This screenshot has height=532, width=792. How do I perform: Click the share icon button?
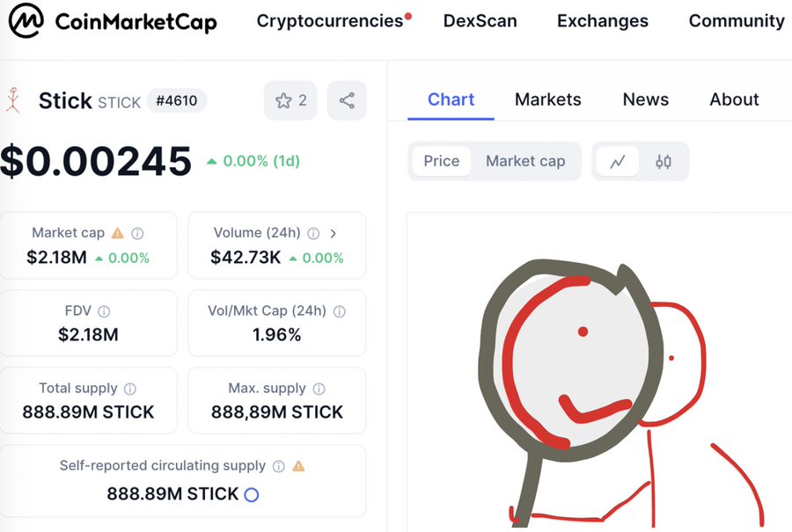(347, 100)
